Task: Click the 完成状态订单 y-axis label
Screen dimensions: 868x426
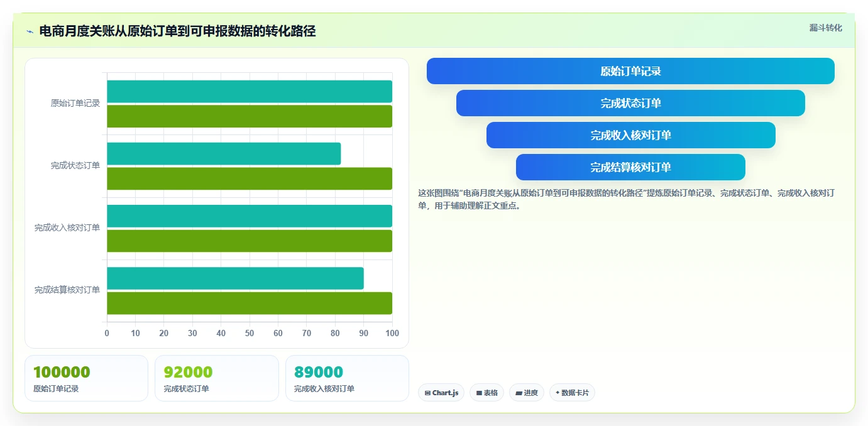Action: 75,165
